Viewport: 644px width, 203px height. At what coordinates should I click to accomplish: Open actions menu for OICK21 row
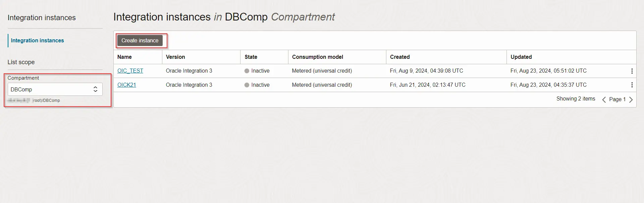point(632,85)
